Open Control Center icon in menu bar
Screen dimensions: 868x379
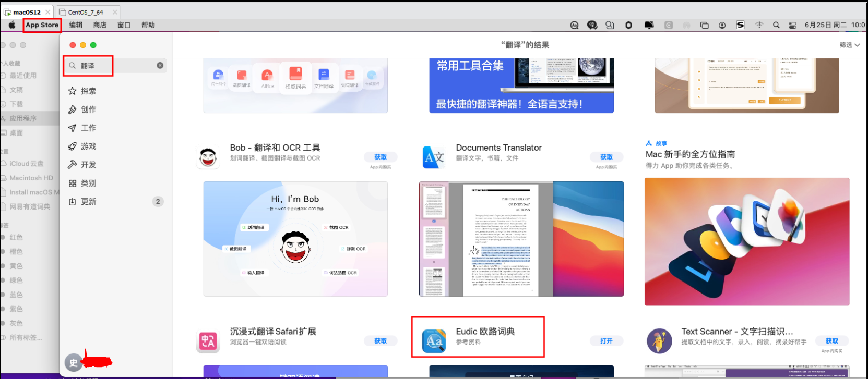pyautogui.click(x=792, y=25)
